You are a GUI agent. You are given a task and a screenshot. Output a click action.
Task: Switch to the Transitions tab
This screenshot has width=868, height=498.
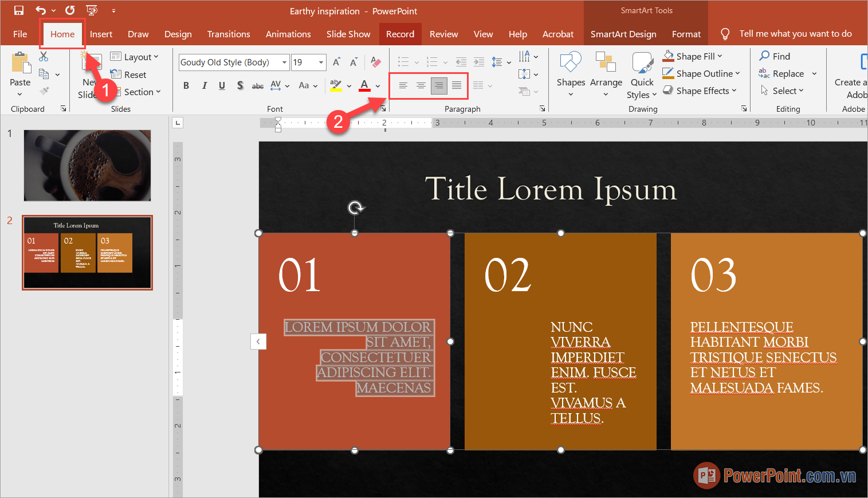(229, 34)
